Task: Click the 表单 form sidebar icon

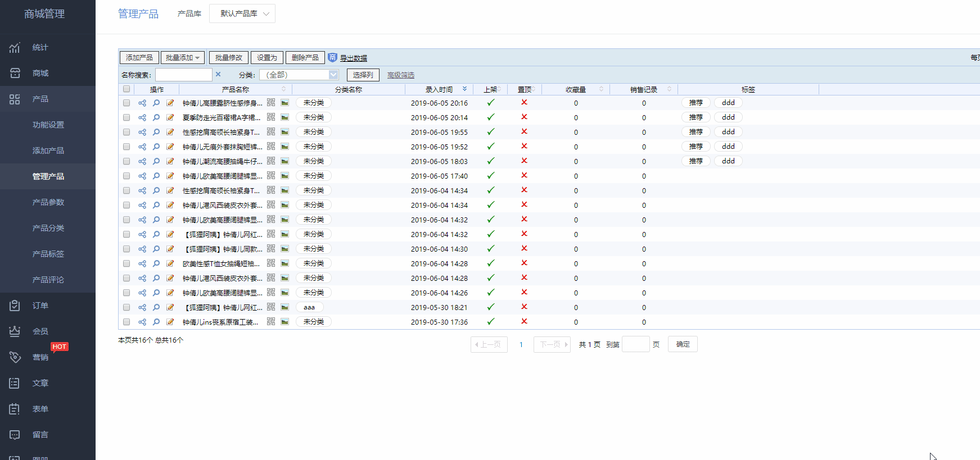Action: (x=15, y=409)
